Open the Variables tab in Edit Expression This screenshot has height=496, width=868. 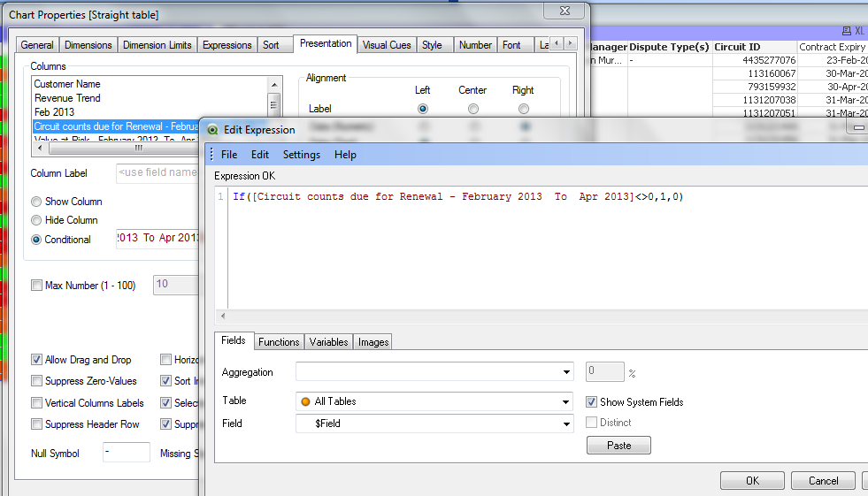328,342
